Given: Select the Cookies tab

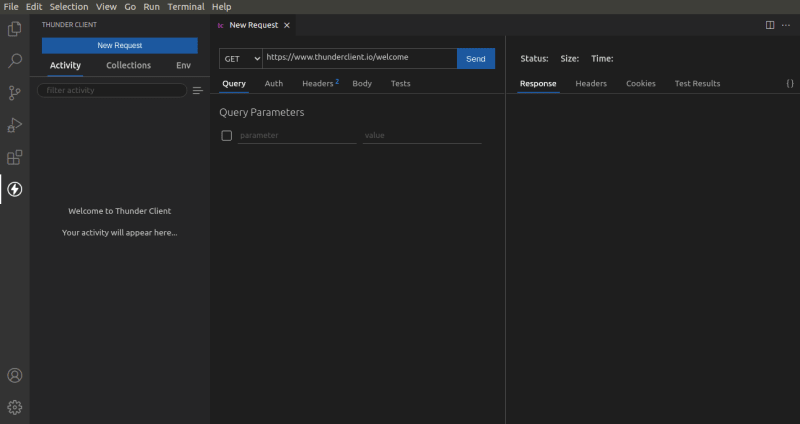Looking at the screenshot, I should tap(641, 83).
